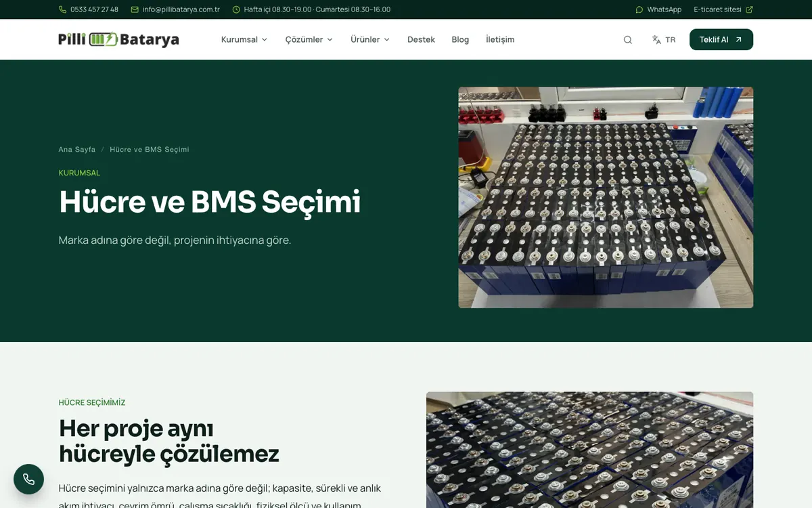The image size is (812, 508).
Task: Open search with the magnifier icon
Action: coord(628,39)
